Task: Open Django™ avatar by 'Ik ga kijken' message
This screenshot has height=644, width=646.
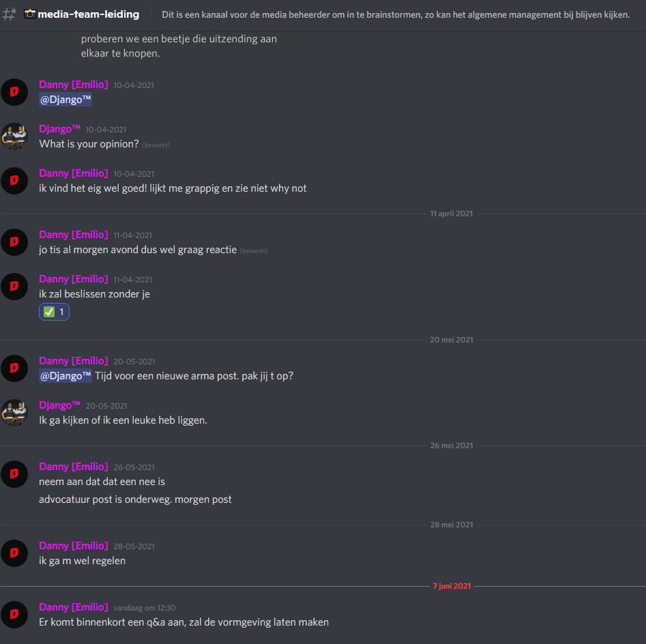Action: (14, 413)
